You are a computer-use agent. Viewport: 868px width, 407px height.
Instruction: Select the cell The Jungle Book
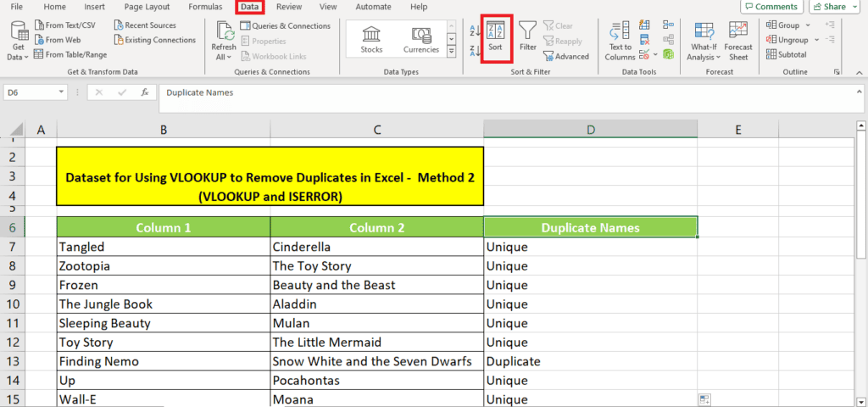164,304
